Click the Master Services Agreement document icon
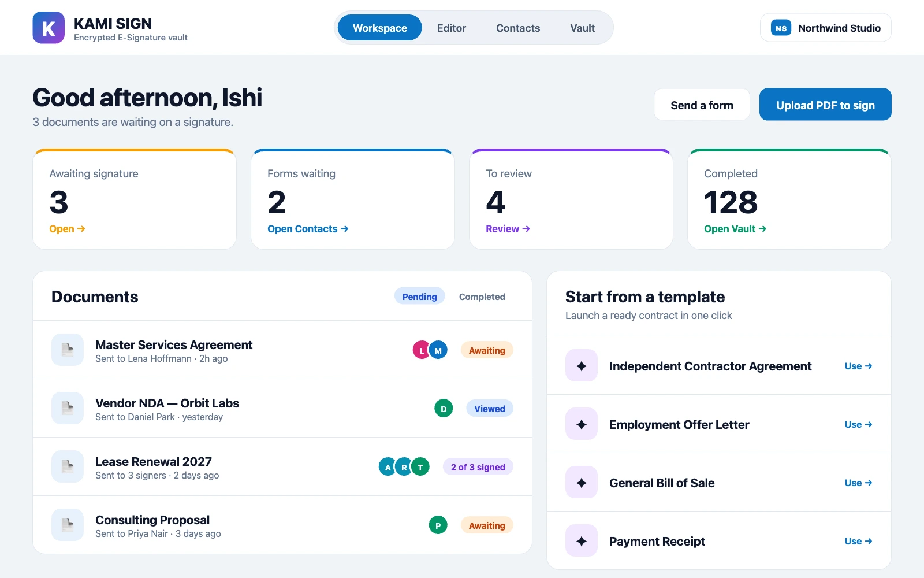924x578 pixels. [68, 350]
